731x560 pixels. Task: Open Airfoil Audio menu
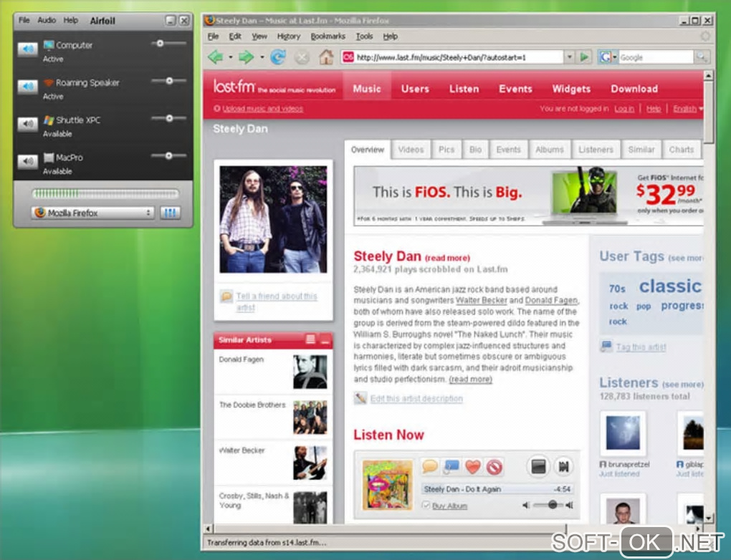tap(47, 20)
